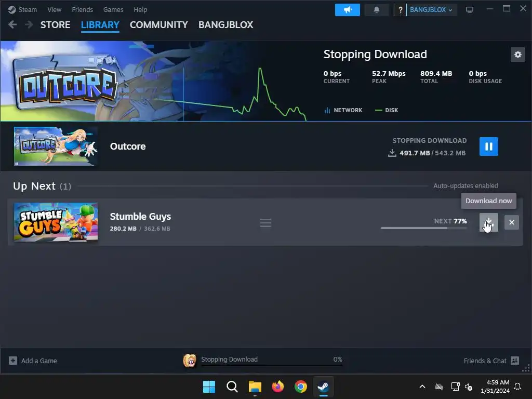
Task: Click the announcements megaphone button
Action: click(348, 10)
